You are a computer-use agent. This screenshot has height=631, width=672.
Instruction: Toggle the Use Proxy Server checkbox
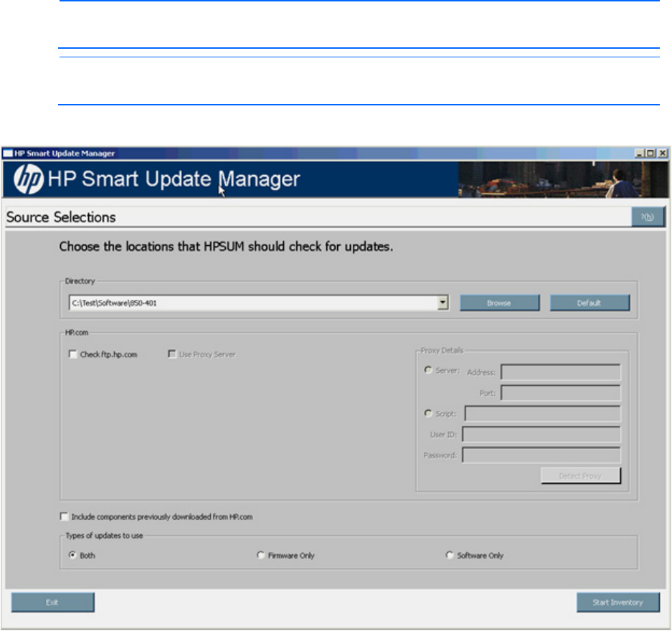pos(171,354)
